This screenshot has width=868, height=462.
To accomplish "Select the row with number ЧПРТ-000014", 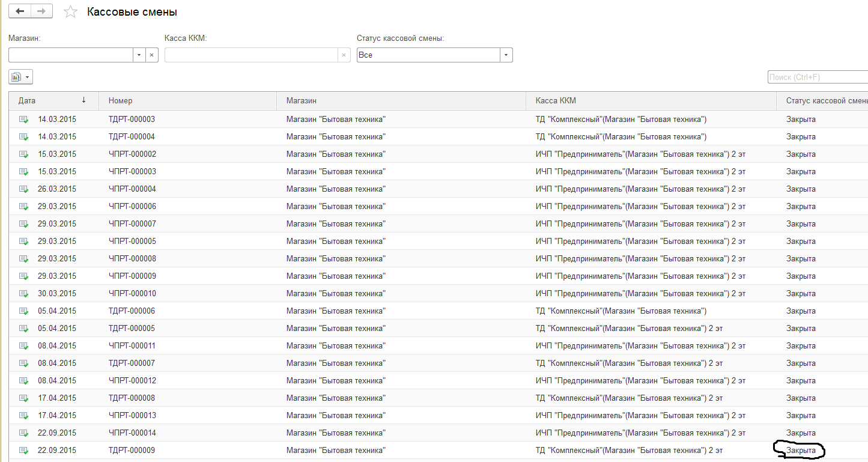I will click(x=439, y=433).
